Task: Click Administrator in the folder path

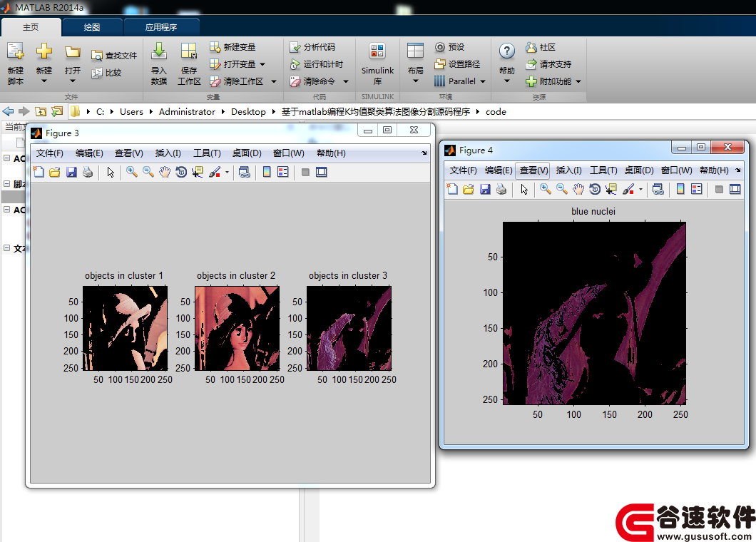Action: 187,112
